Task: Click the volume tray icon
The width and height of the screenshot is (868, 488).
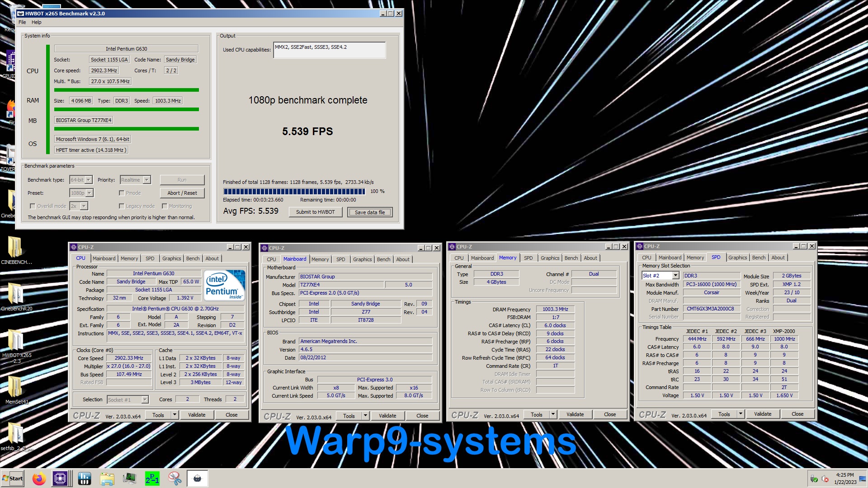Action: [825, 479]
